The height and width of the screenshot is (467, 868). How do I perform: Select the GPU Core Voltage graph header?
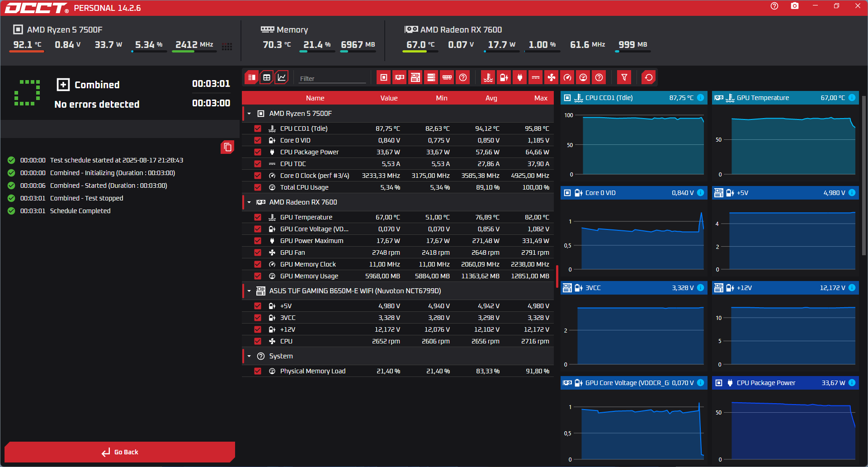[633, 383]
